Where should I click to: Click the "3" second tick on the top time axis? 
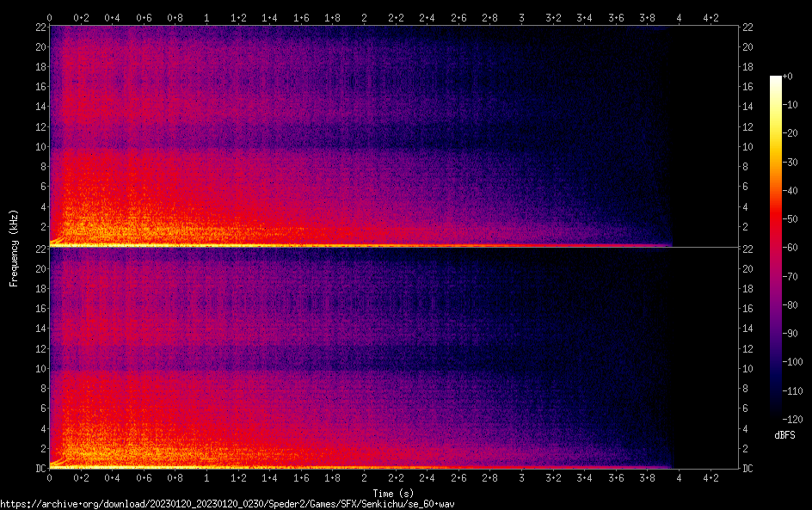pyautogui.click(x=522, y=17)
